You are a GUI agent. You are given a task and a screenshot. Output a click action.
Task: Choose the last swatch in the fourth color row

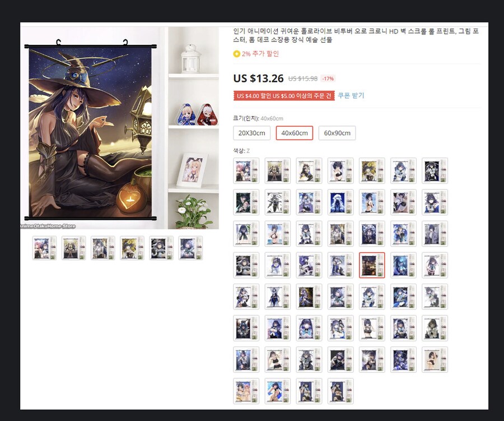[435, 265]
